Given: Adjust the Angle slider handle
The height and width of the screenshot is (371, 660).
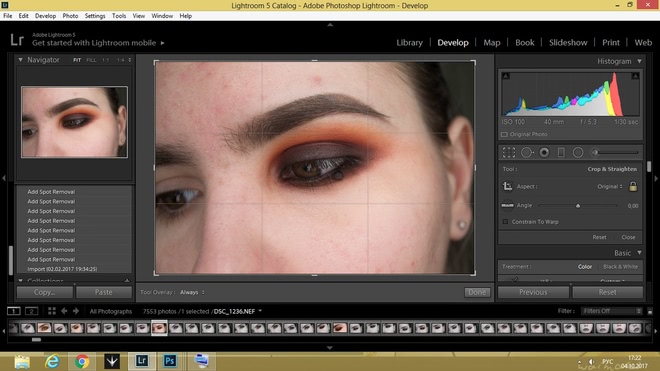Looking at the screenshot, I should [578, 206].
